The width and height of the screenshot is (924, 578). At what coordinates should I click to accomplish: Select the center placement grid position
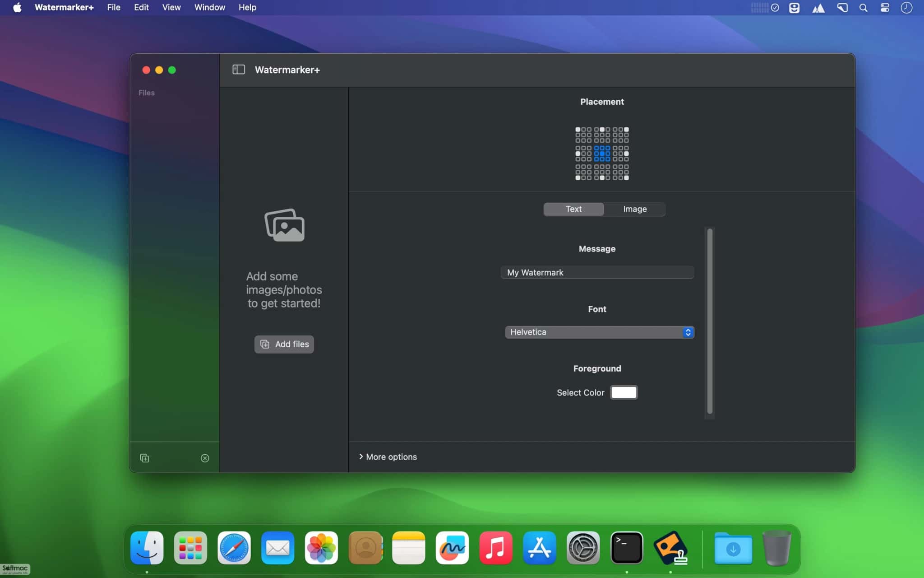click(x=602, y=154)
